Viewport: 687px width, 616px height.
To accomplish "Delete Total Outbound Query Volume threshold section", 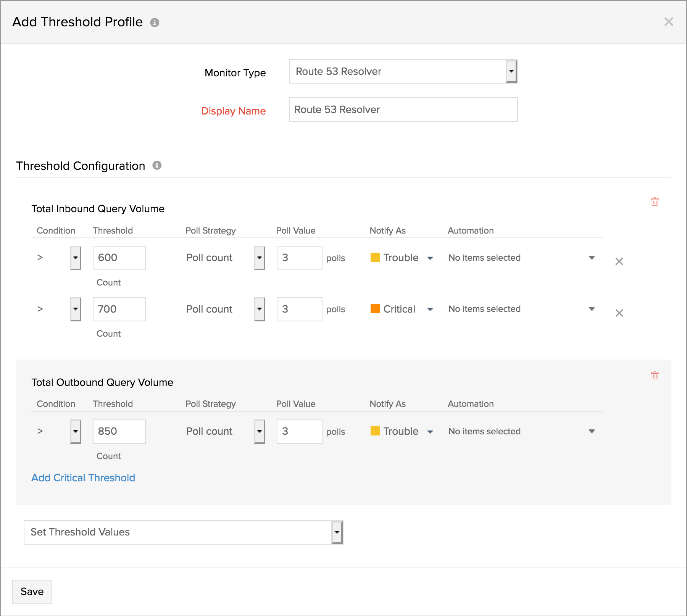I will click(655, 375).
